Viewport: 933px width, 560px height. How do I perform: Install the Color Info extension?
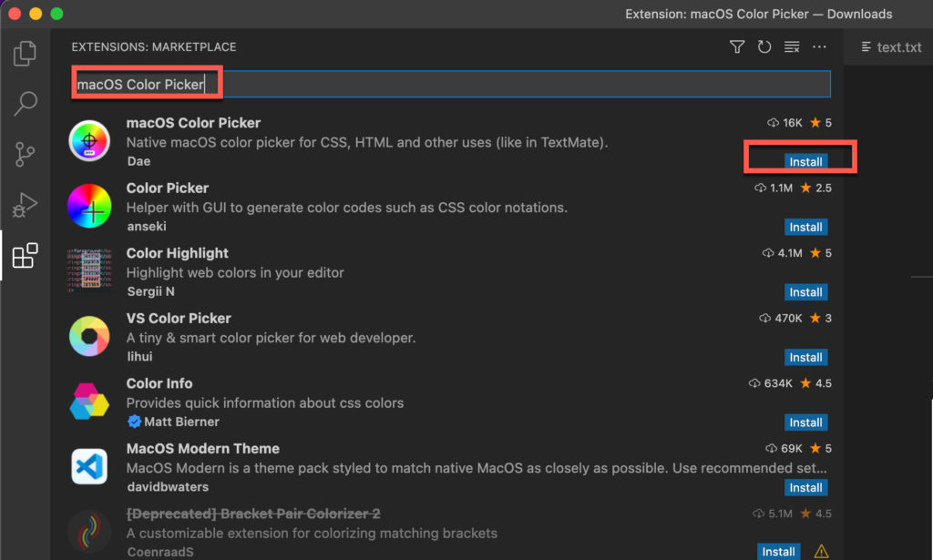(x=805, y=422)
